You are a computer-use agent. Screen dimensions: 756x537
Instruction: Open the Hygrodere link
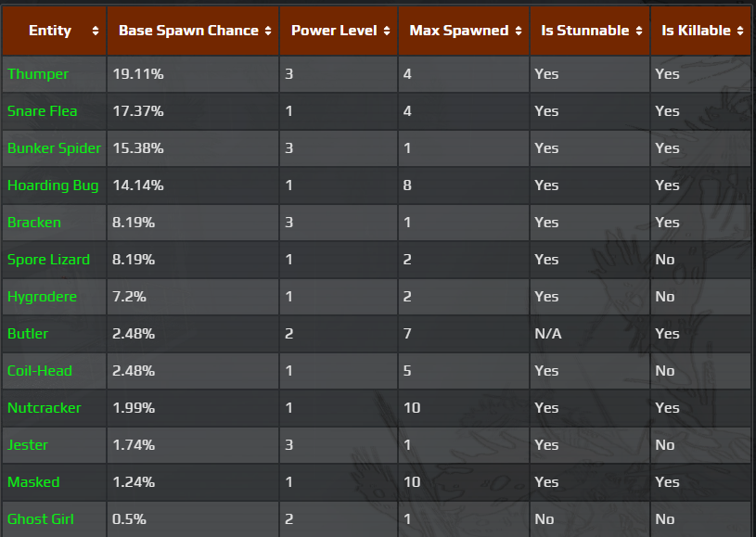(42, 297)
